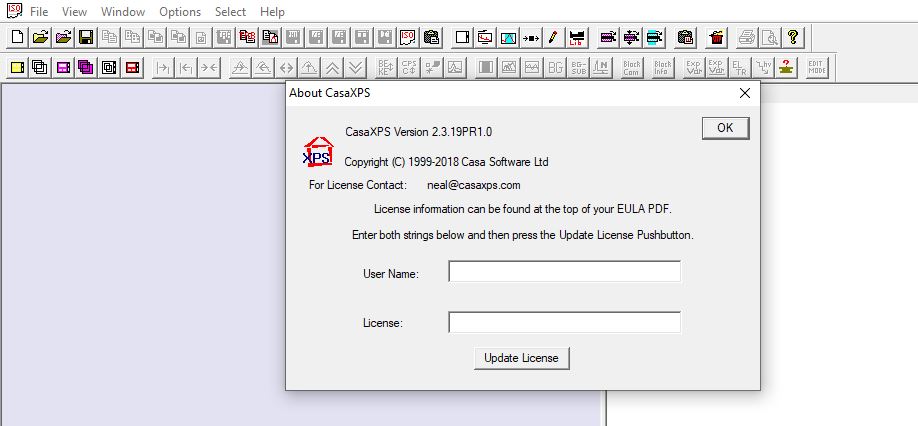Click the EDIT MODE toolbar button

point(817,67)
